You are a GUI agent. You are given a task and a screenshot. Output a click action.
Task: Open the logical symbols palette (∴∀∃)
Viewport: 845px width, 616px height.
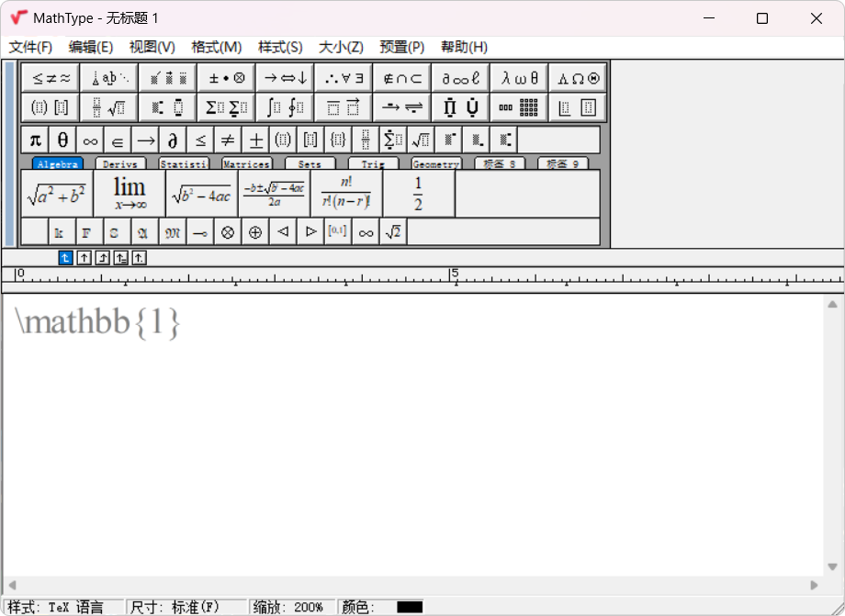pos(344,78)
